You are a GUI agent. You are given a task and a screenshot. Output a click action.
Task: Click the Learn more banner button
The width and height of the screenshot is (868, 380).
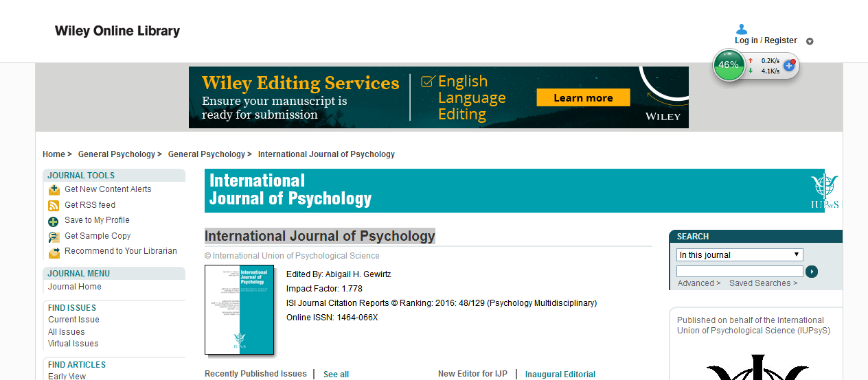pos(583,98)
